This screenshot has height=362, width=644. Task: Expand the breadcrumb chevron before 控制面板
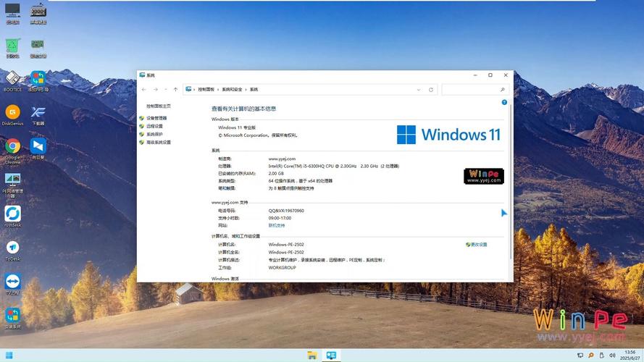pos(194,90)
